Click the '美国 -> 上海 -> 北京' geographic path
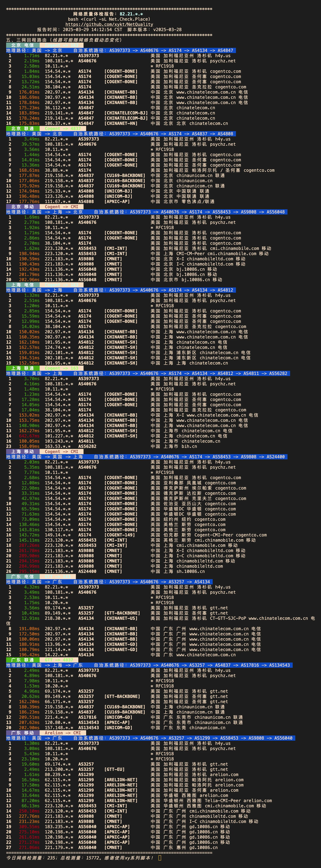The width and height of the screenshot is (321, 868). coord(58,212)
